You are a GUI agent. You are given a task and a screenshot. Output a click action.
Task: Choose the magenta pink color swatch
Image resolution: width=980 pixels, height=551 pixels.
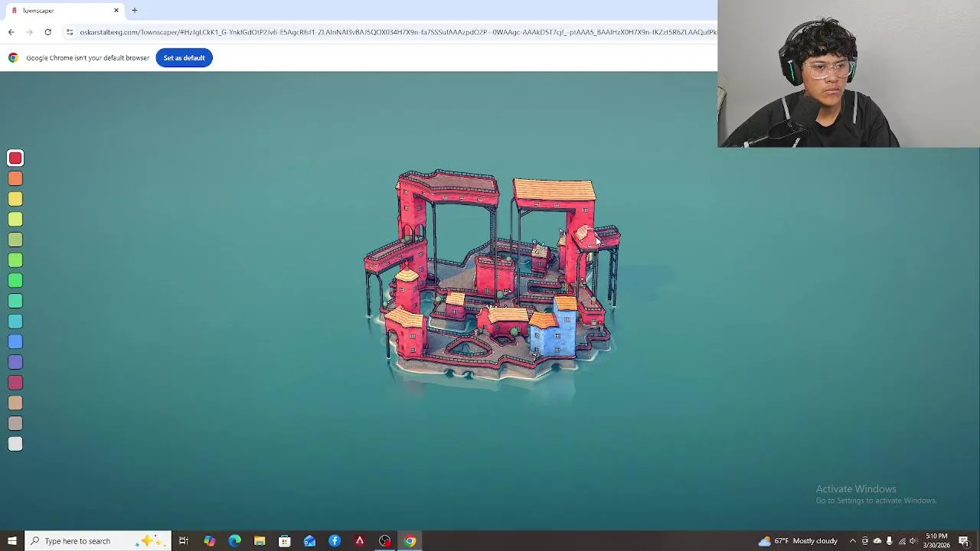pyautogui.click(x=15, y=383)
